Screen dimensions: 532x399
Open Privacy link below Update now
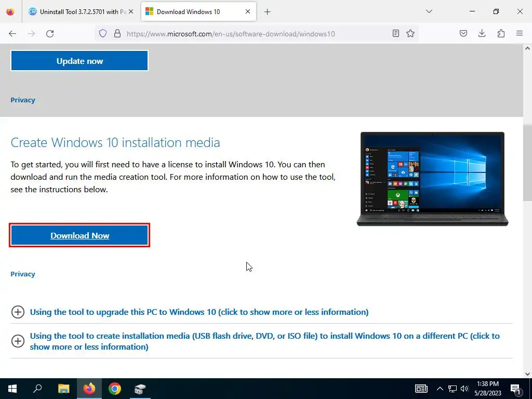point(23,100)
